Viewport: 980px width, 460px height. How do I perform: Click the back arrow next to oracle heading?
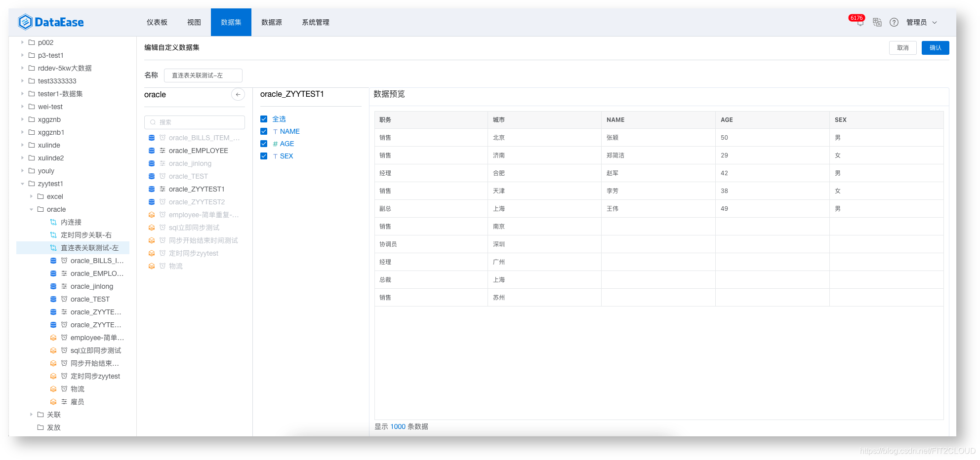pos(238,95)
